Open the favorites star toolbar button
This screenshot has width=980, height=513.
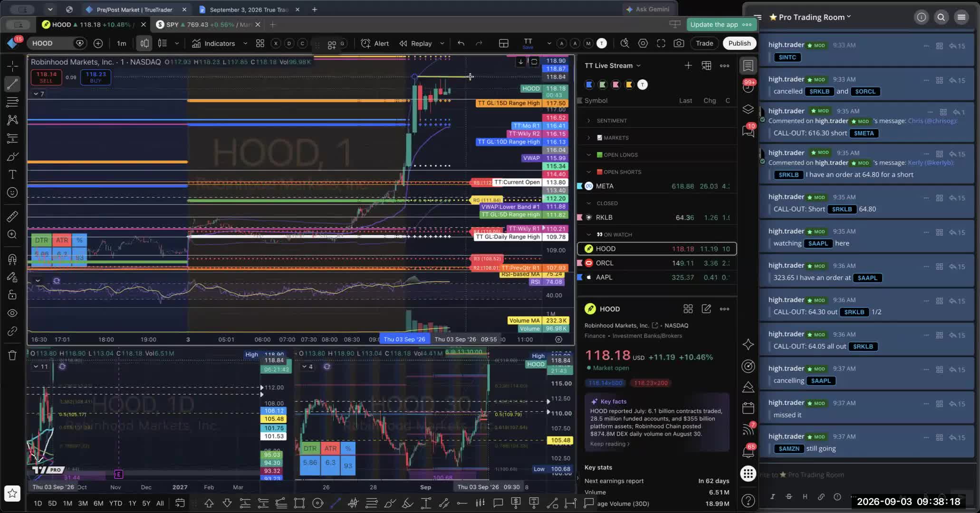[x=12, y=494]
